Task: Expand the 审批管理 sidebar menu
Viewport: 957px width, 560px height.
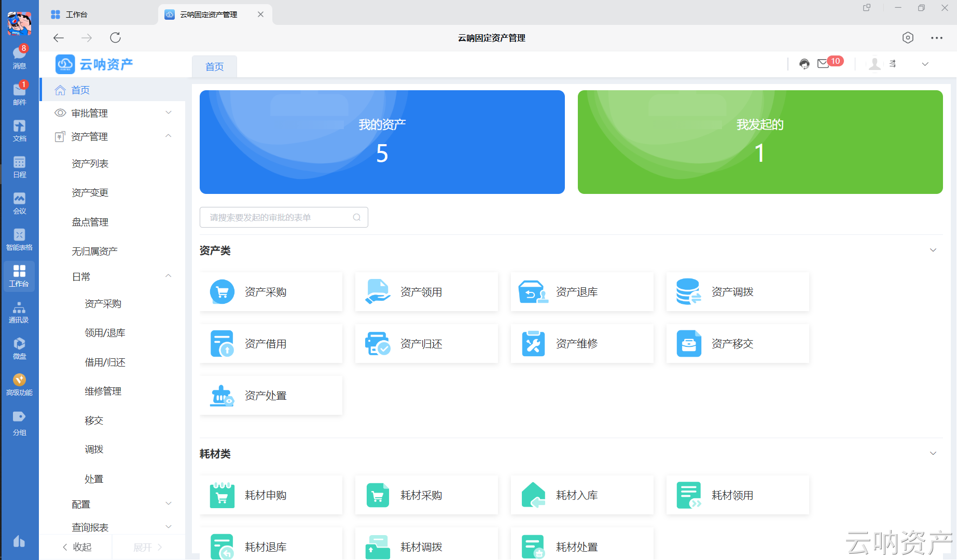Action: pyautogui.click(x=168, y=113)
